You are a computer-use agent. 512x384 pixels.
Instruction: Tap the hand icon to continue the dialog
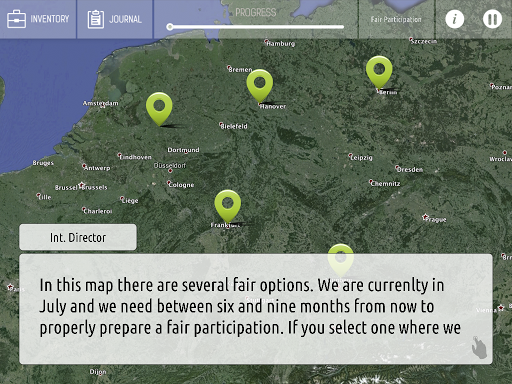[x=479, y=347]
